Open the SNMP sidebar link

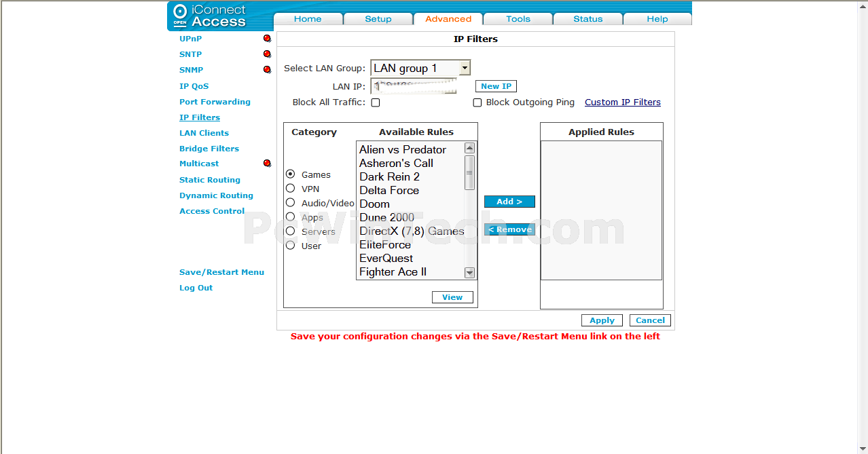[191, 70]
